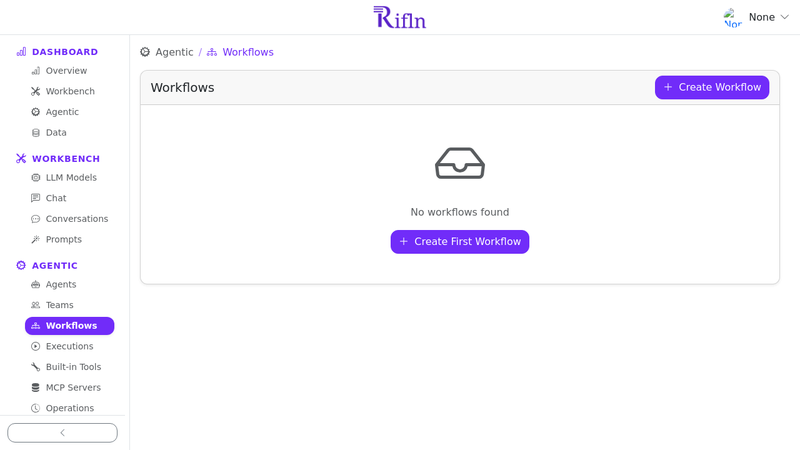Open the Operations page

click(x=70, y=408)
